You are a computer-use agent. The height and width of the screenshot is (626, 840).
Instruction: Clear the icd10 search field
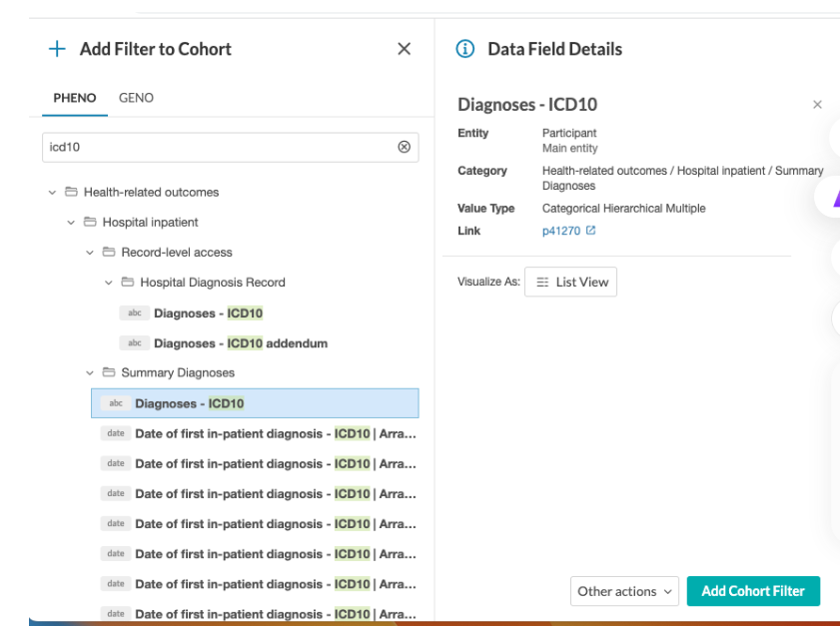tap(404, 147)
